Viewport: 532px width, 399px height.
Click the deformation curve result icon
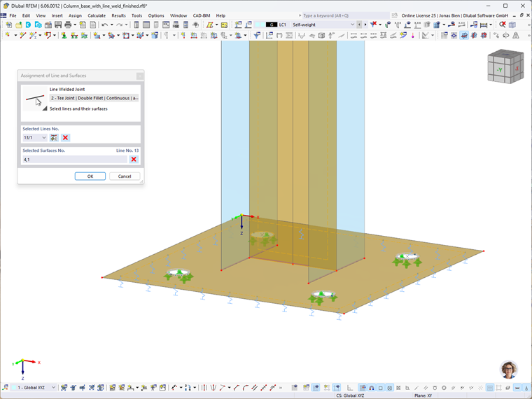(302, 35)
